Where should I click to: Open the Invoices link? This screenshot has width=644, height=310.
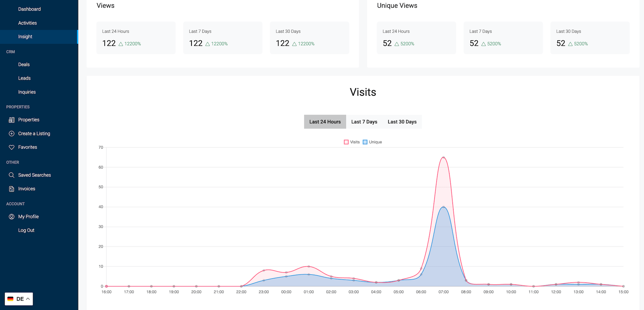[26, 189]
